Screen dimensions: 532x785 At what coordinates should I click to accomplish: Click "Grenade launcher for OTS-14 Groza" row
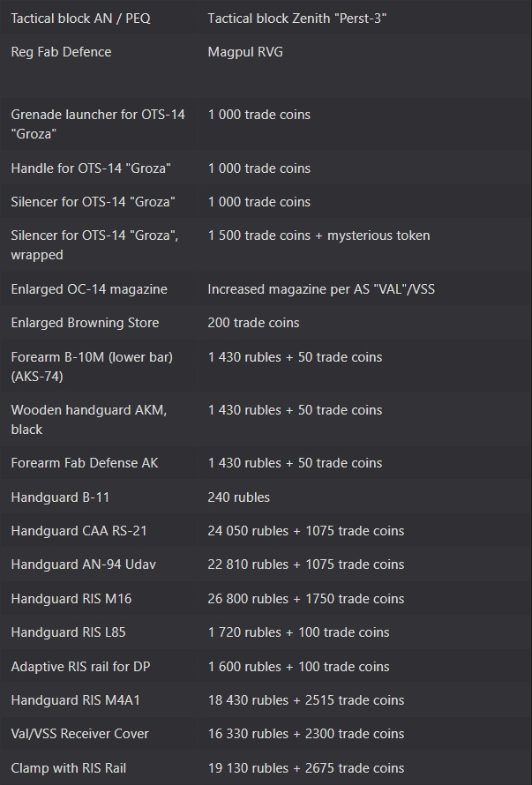coord(266,123)
